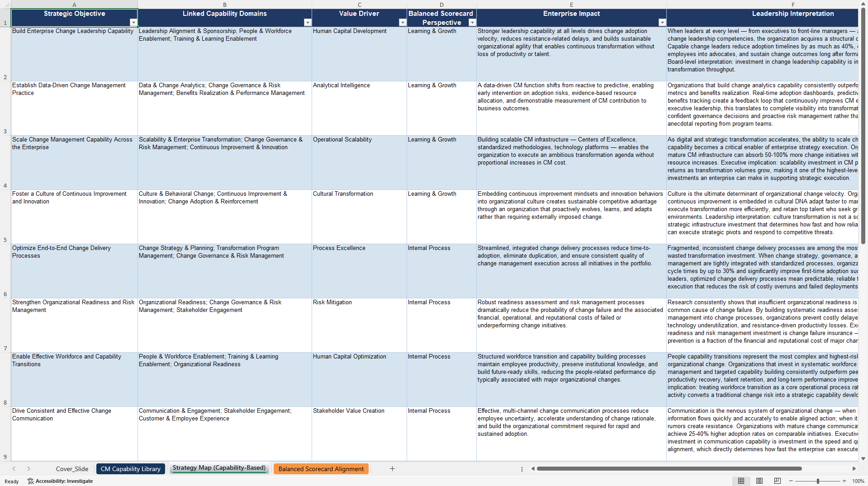868x486 pixels.
Task: Open Accessibility: Investigate status item
Action: click(60, 481)
